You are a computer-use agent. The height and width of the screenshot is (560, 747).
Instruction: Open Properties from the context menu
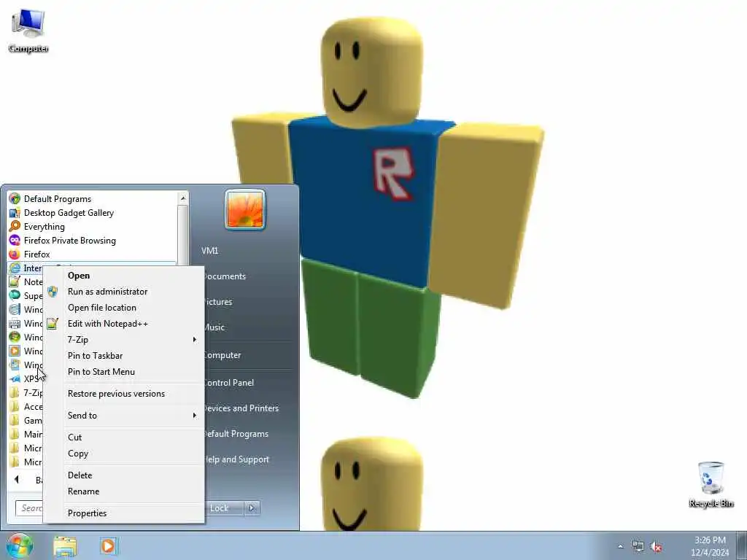[123, 513]
